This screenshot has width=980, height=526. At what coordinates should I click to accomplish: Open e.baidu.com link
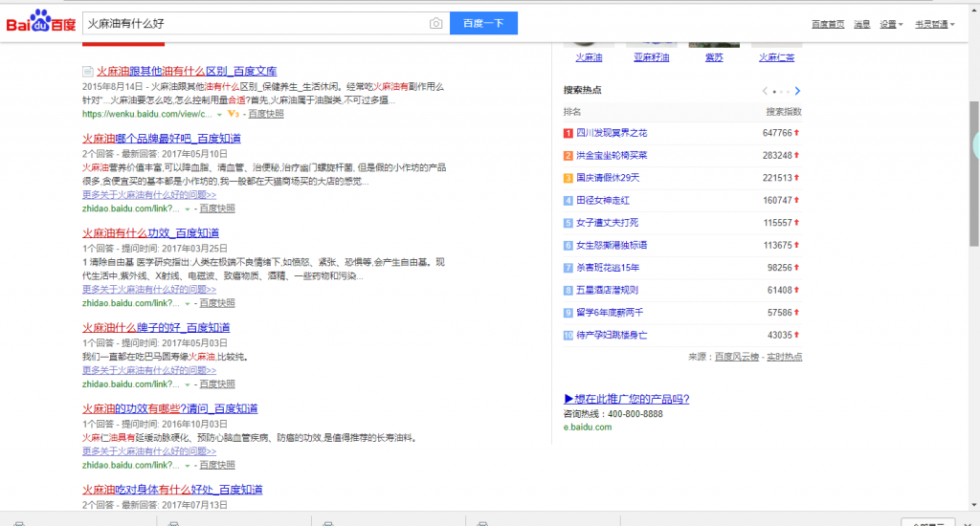[x=588, y=427]
